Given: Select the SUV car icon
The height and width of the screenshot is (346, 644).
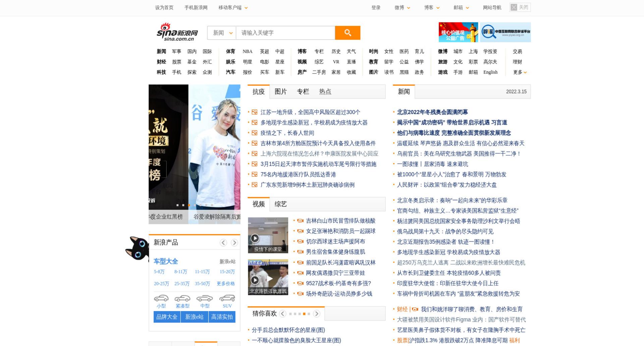Looking at the screenshot, I should (227, 298).
